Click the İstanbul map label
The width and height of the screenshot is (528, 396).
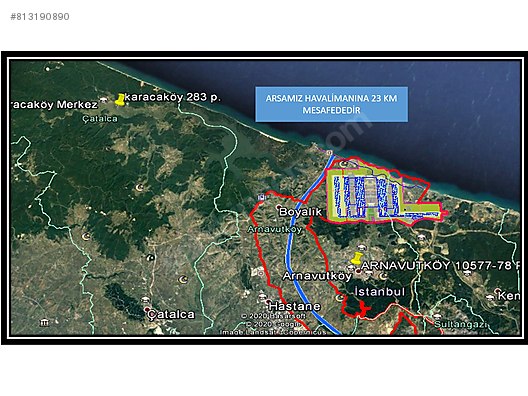click(x=380, y=292)
